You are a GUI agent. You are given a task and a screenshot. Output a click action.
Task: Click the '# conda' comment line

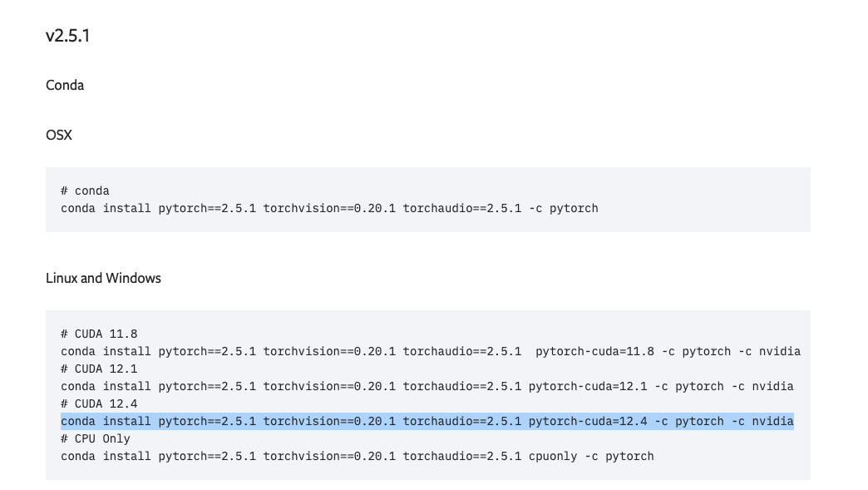[x=86, y=191]
